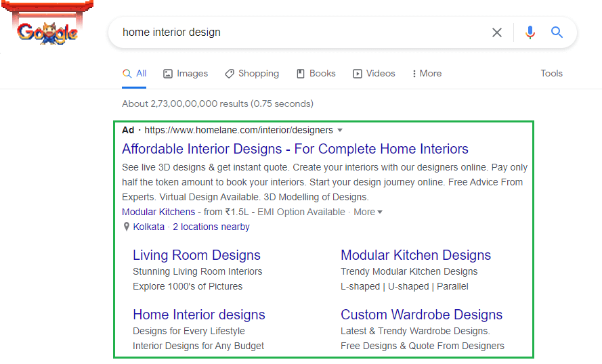Open the Affordable Interior Designs ad headline
The width and height of the screenshot is (602, 364).
click(295, 149)
